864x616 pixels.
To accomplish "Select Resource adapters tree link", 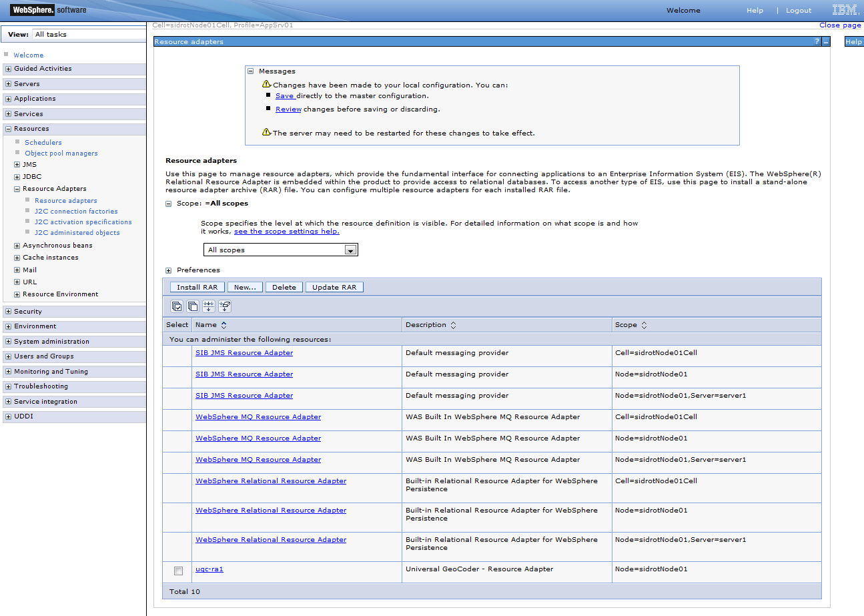I will (66, 201).
